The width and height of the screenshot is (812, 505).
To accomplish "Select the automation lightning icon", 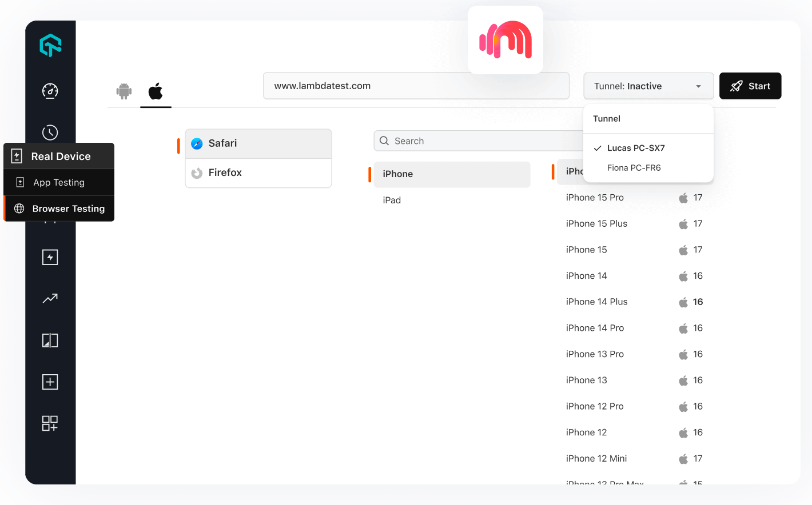I will 50,256.
